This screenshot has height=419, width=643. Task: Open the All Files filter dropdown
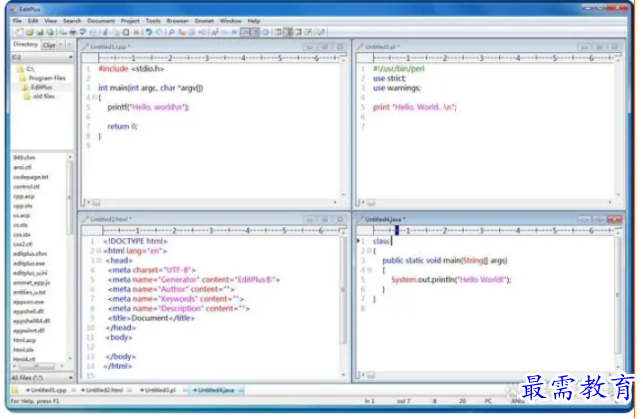tap(71, 377)
